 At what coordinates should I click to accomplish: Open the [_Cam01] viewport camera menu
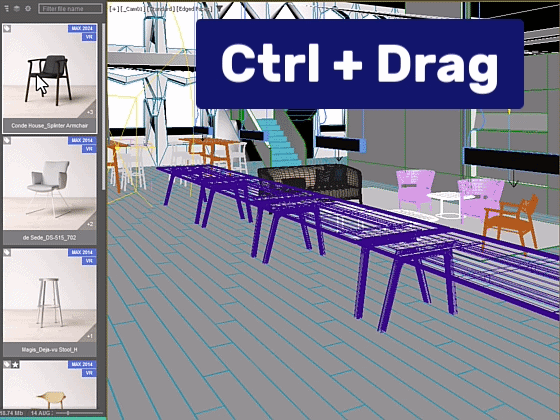pyautogui.click(x=133, y=9)
